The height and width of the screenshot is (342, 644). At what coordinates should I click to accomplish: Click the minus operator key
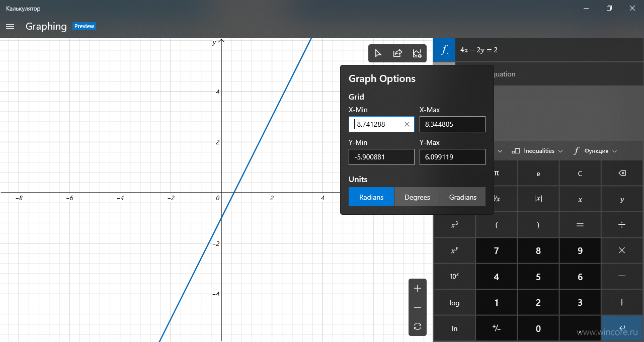[x=622, y=277]
